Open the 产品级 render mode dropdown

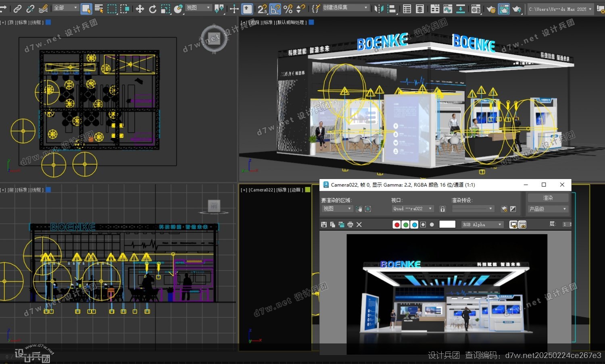point(548,209)
